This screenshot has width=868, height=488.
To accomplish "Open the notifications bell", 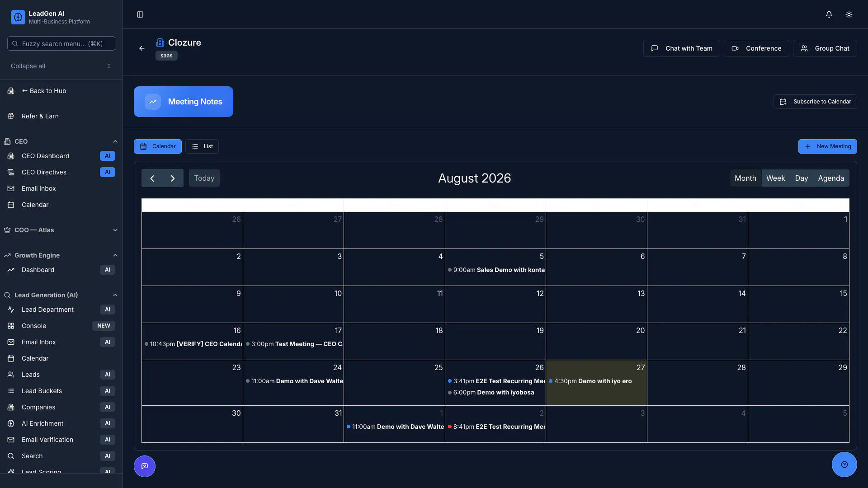I will (x=829, y=14).
